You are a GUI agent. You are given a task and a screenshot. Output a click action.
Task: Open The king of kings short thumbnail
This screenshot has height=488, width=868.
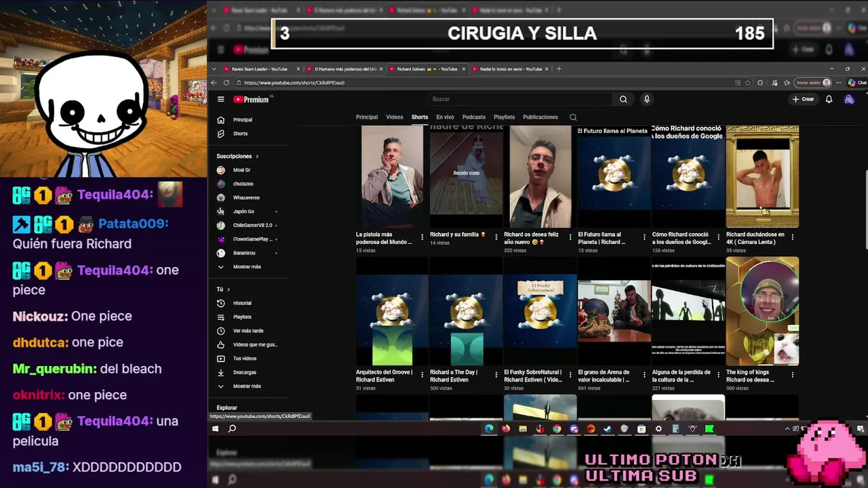click(x=762, y=311)
